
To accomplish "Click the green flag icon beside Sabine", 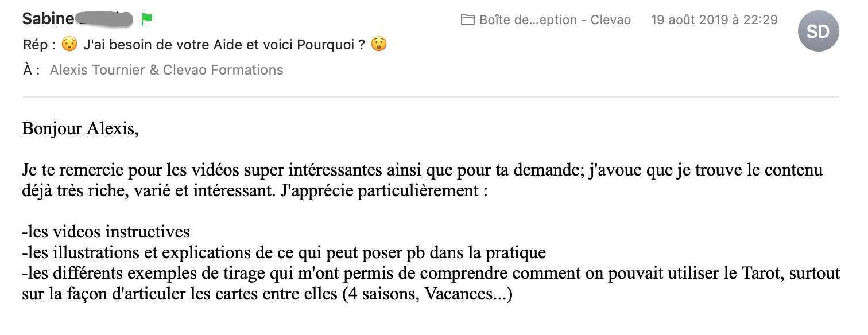I will 147,20.
